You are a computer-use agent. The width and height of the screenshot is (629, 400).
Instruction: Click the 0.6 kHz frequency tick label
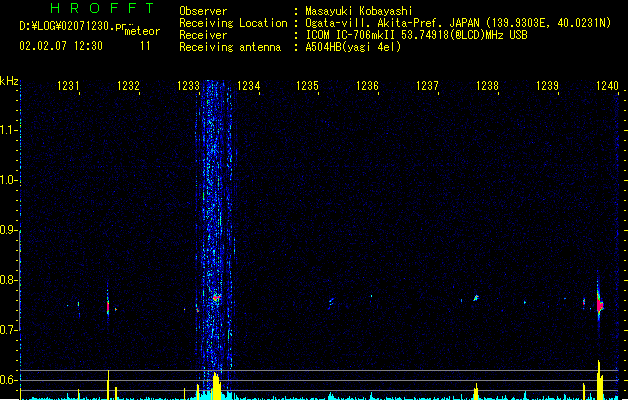point(8,380)
